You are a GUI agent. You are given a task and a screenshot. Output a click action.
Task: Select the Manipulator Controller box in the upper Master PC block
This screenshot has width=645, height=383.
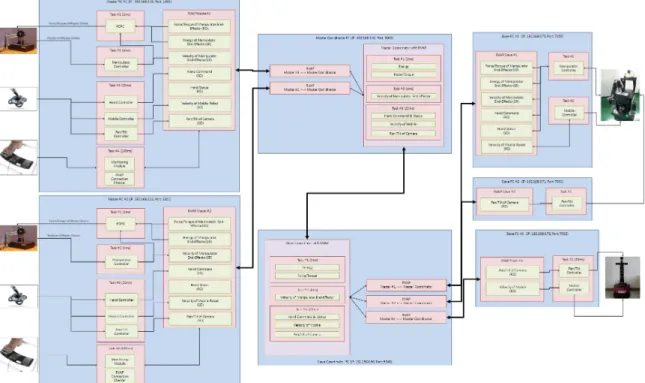[x=121, y=64]
